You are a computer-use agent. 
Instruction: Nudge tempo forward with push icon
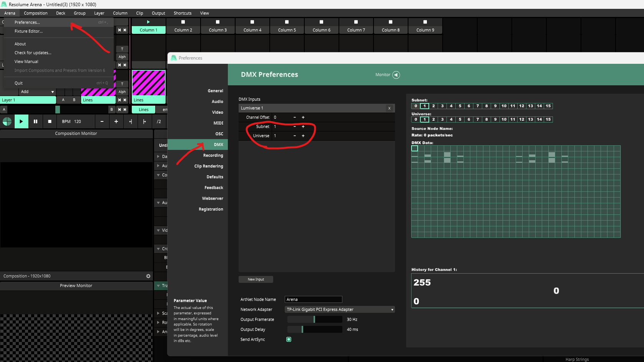(144, 121)
